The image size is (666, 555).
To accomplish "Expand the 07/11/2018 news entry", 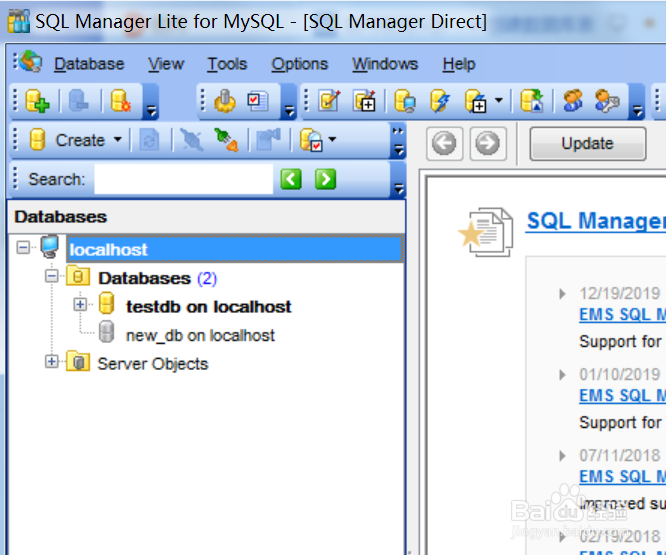I will pos(562,456).
